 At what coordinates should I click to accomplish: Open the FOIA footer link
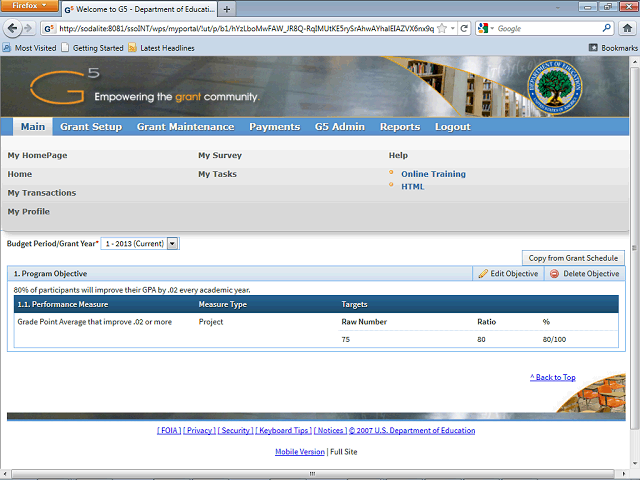tap(169, 430)
